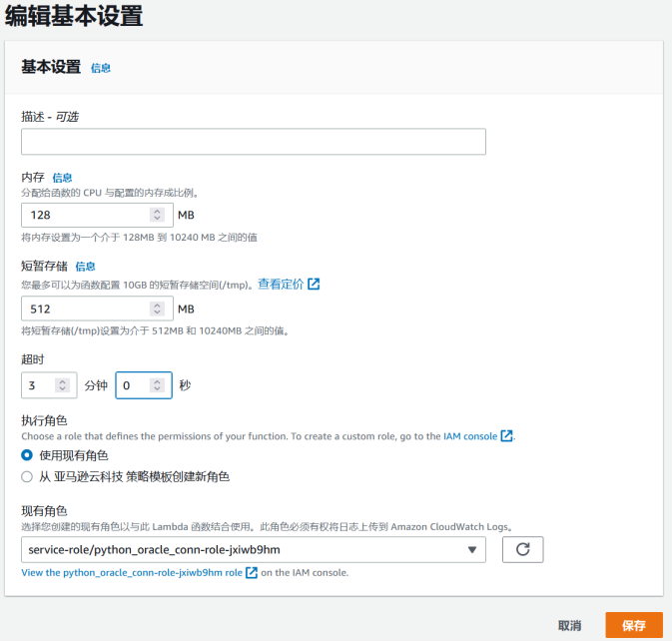Click the 描述 description input field

(254, 142)
